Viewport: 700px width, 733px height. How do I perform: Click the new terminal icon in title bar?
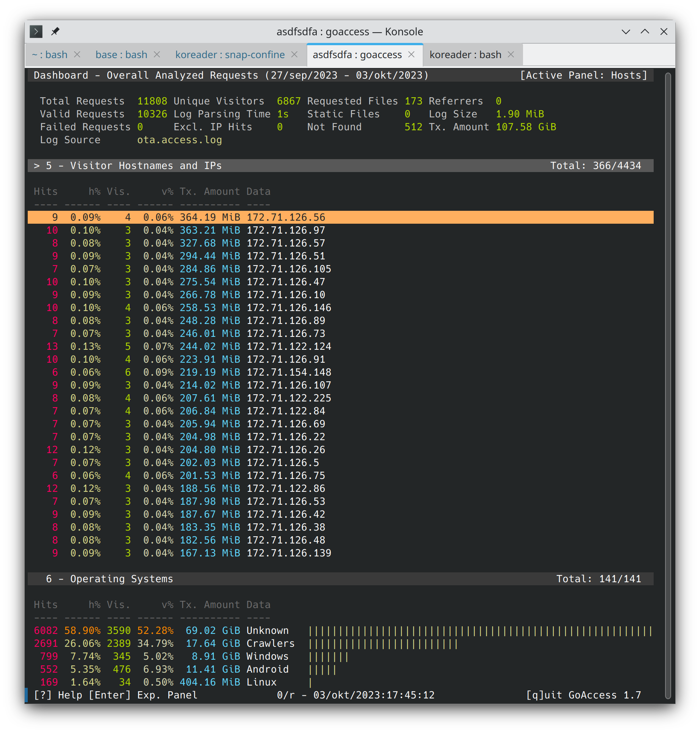pos(36,31)
